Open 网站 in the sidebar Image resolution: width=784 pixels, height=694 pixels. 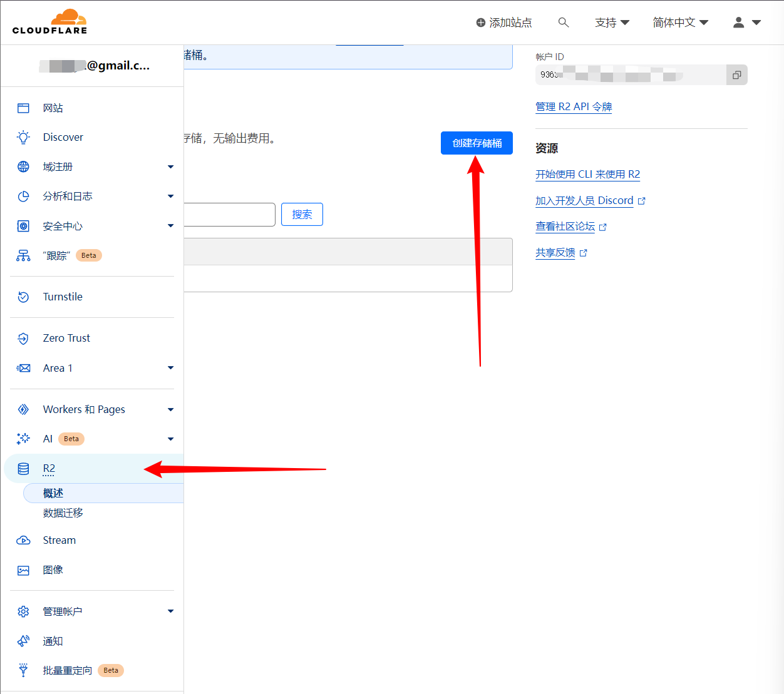tap(53, 108)
